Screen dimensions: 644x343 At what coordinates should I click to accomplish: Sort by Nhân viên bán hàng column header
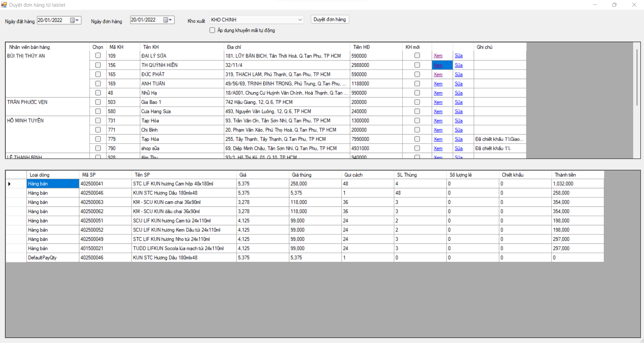pos(48,47)
